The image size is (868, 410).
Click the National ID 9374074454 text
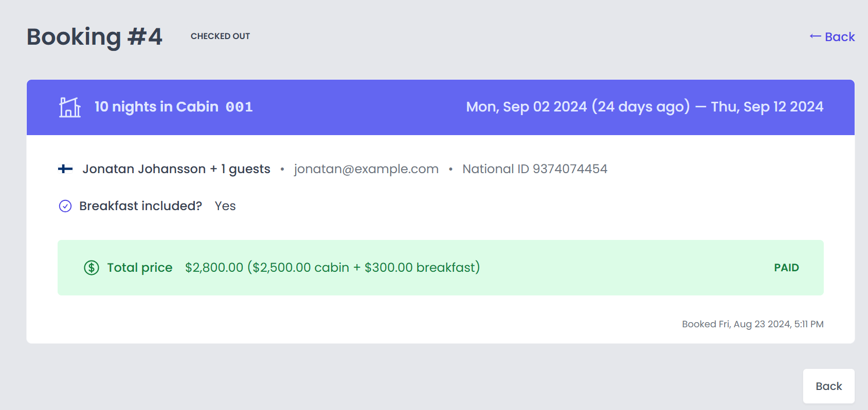pyautogui.click(x=535, y=169)
